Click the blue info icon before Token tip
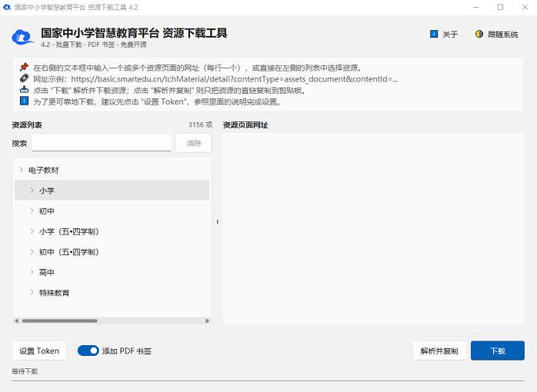This screenshot has width=537, height=392. (24, 101)
